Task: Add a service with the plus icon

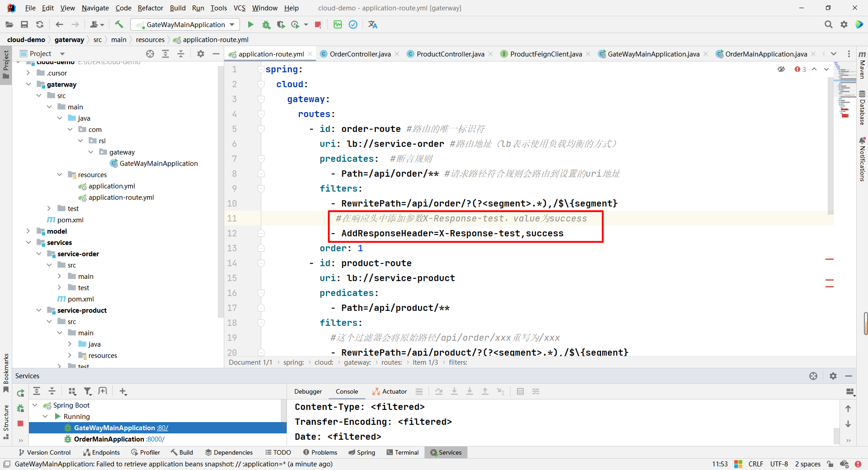Action: [x=123, y=391]
